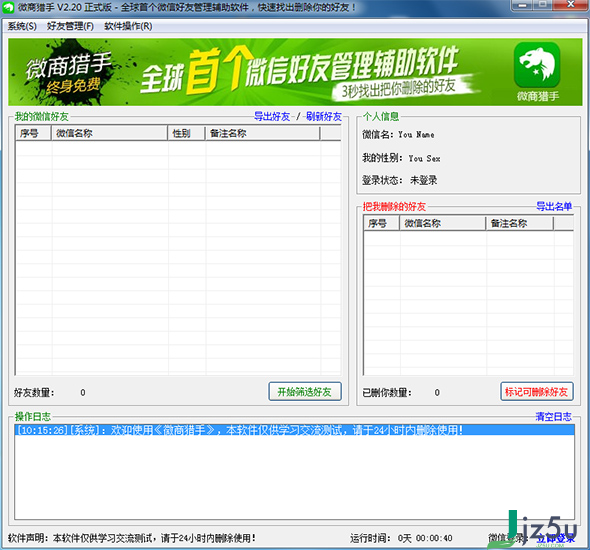Click the 清空日志 link
The image size is (590, 550).
pos(554,416)
